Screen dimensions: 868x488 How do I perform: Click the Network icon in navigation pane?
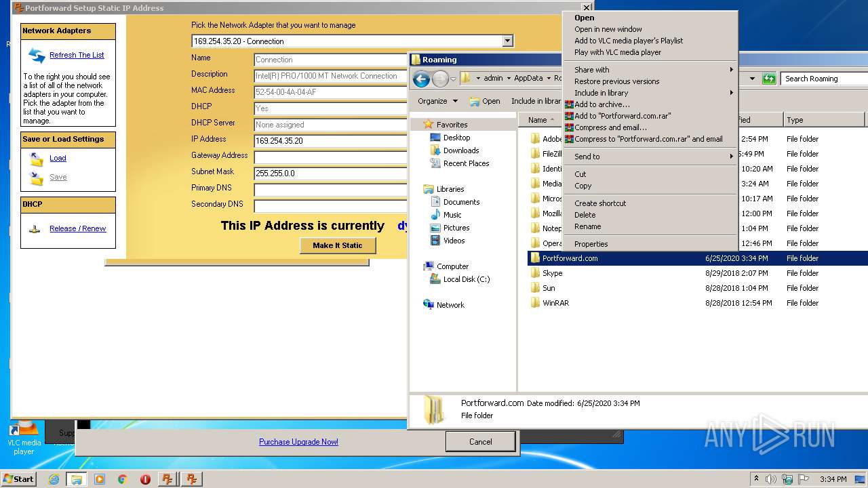coord(429,305)
